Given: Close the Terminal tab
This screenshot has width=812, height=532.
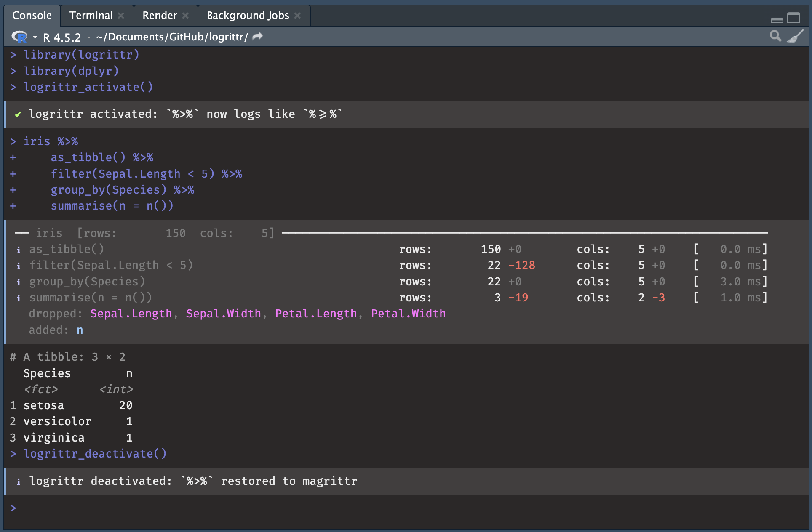Looking at the screenshot, I should [121, 16].
